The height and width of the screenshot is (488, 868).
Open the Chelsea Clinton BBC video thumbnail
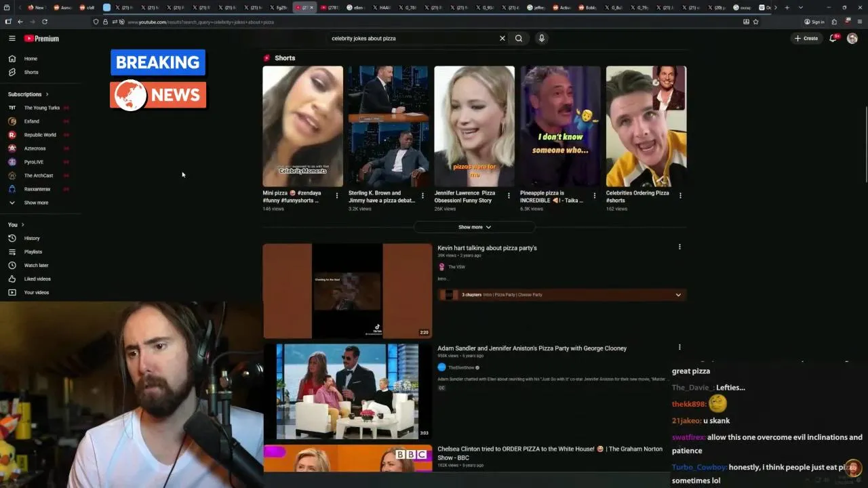(347, 458)
